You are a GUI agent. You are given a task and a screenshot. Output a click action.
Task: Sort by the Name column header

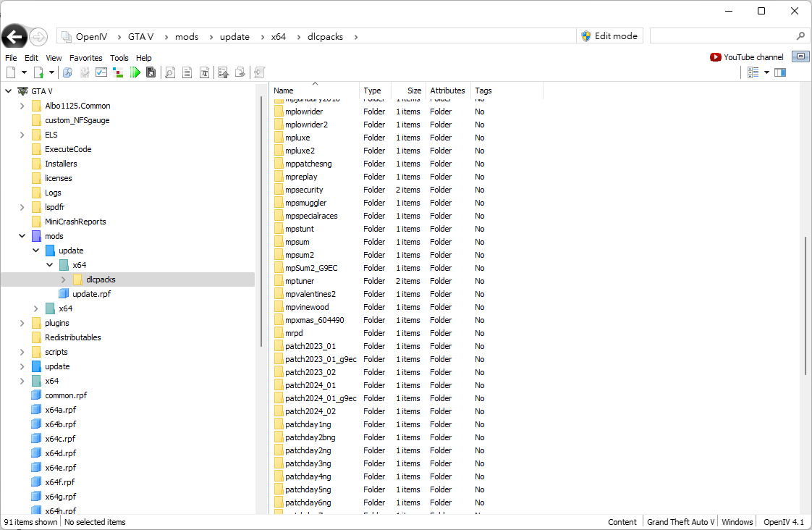point(315,91)
